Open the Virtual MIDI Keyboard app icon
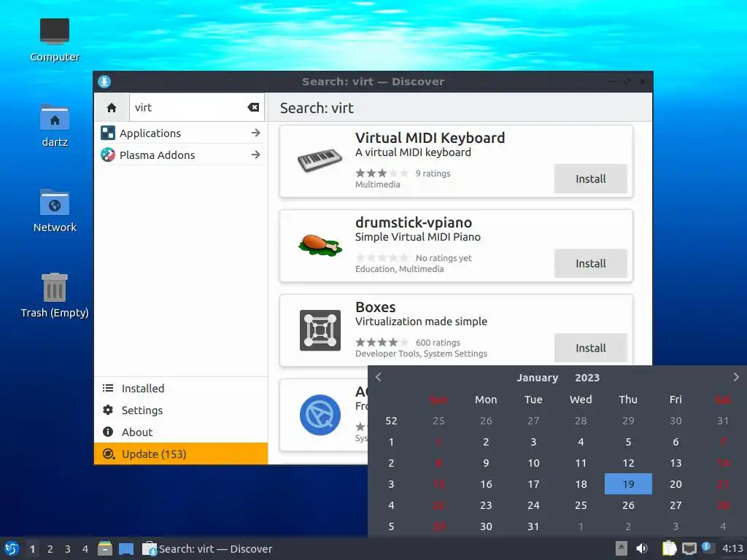747x560 pixels. 320,160
